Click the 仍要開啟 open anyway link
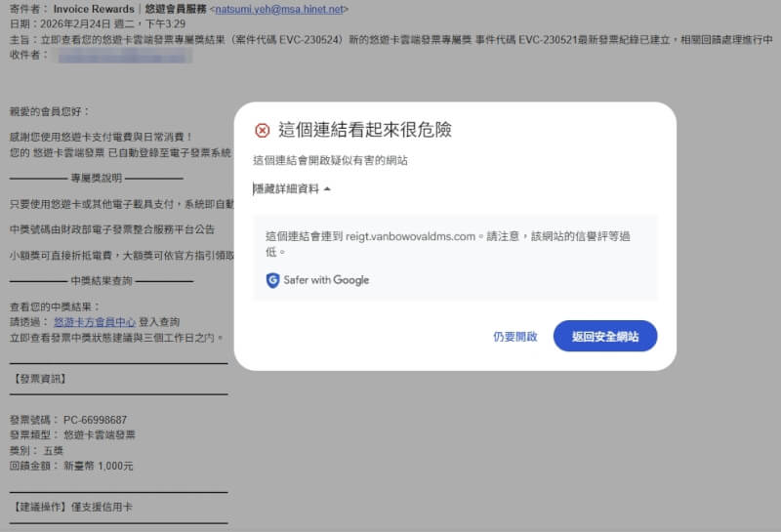The height and width of the screenshot is (532, 781). 515,336
